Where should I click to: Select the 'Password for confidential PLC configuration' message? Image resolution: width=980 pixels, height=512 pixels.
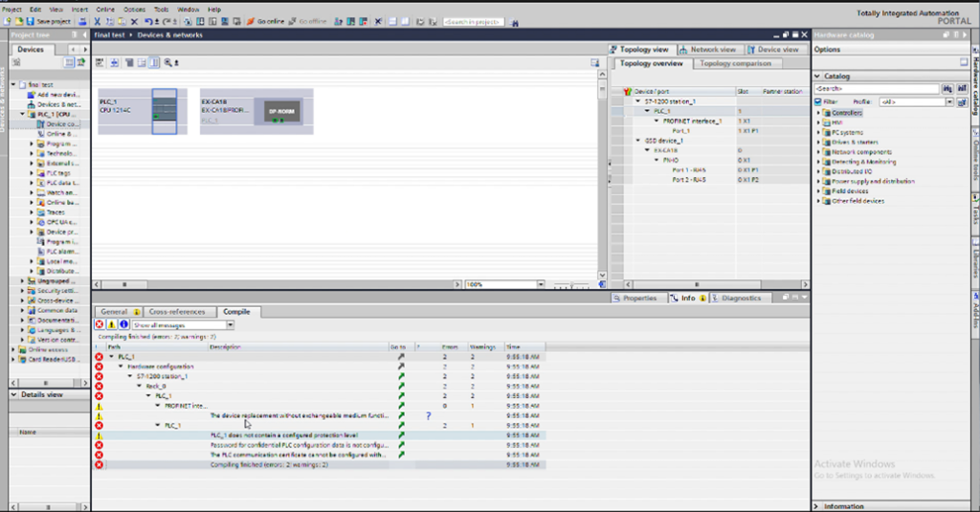tap(300, 445)
